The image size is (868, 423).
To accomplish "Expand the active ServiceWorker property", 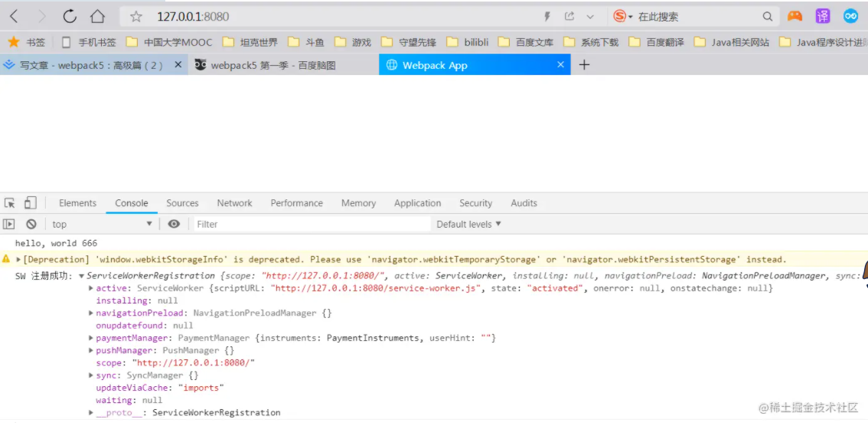I will 91,288.
